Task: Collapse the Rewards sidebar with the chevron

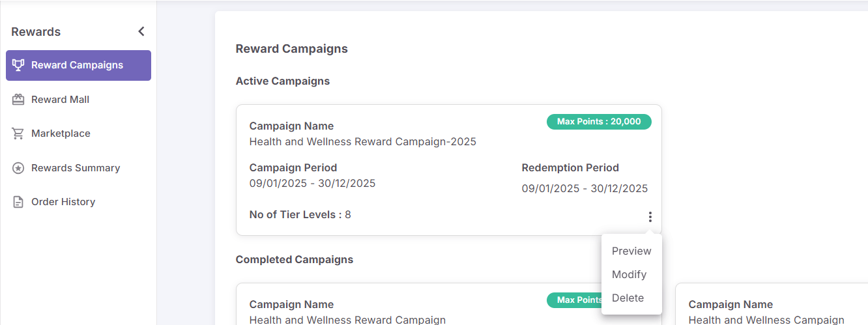Action: 141,31
